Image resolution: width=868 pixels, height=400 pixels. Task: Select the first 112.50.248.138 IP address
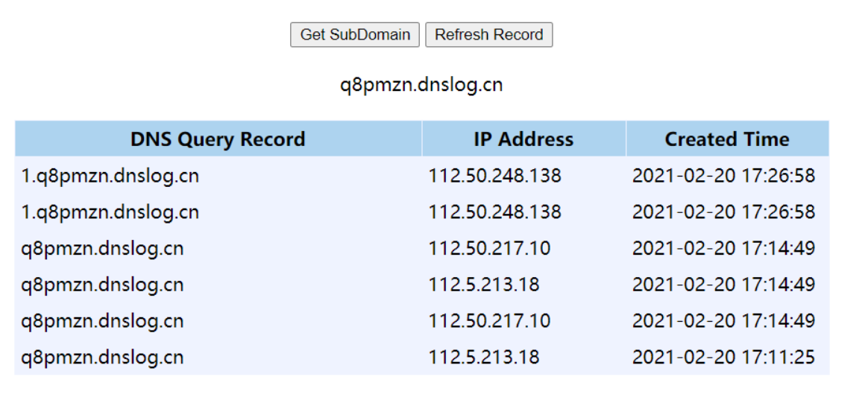[495, 176]
